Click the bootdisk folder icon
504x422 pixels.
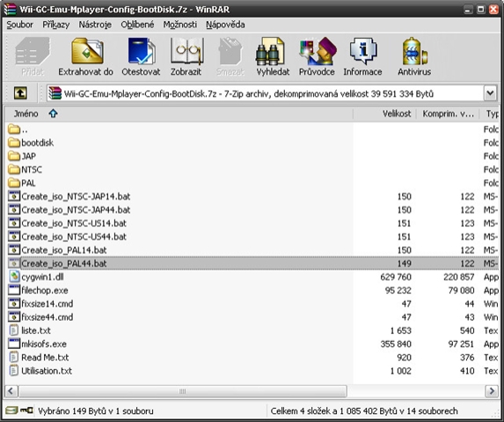tap(14, 142)
